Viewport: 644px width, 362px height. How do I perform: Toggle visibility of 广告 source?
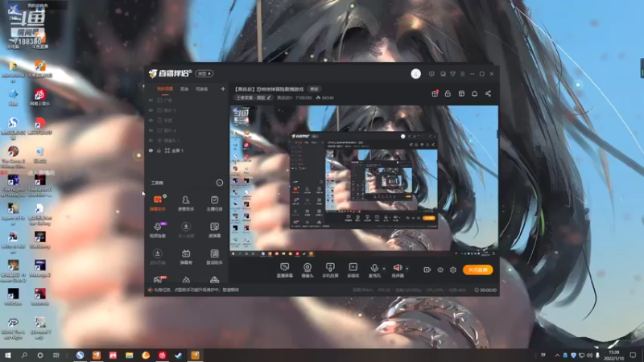pos(151,100)
